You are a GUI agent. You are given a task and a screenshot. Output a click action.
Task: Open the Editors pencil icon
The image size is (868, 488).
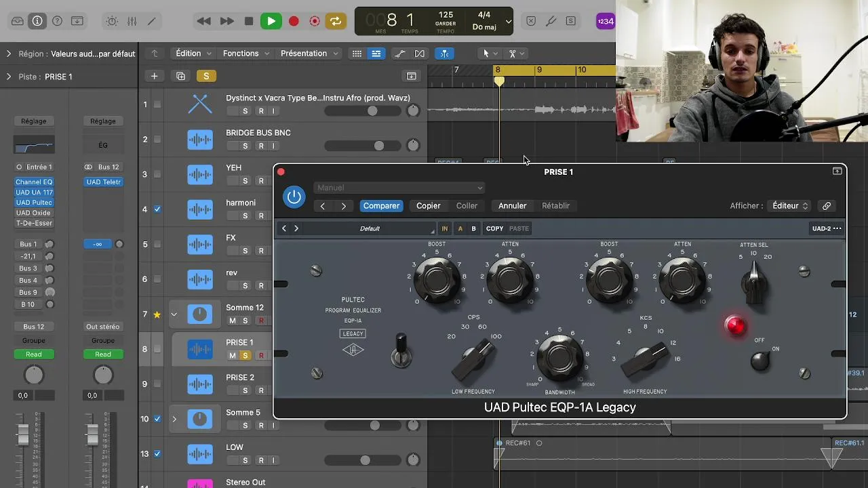151,21
